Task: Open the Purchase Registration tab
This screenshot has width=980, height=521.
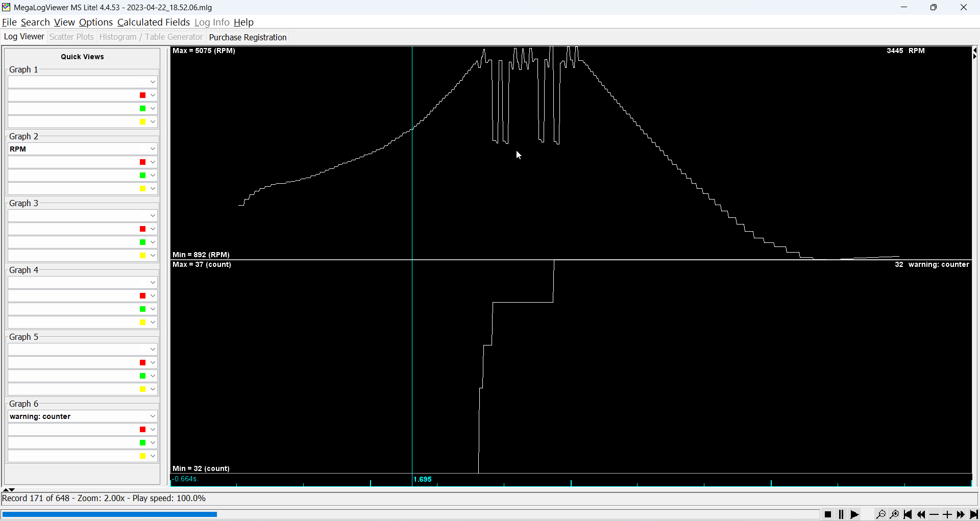Action: pyautogui.click(x=248, y=37)
